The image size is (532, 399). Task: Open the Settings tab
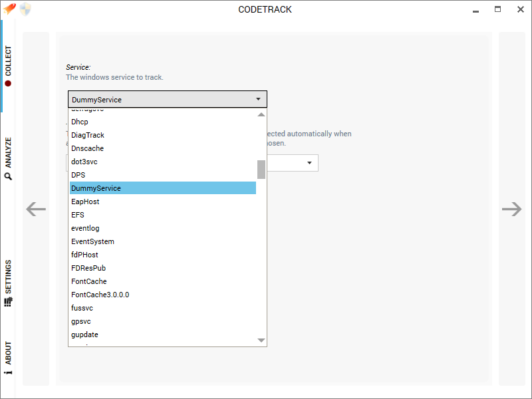point(8,283)
